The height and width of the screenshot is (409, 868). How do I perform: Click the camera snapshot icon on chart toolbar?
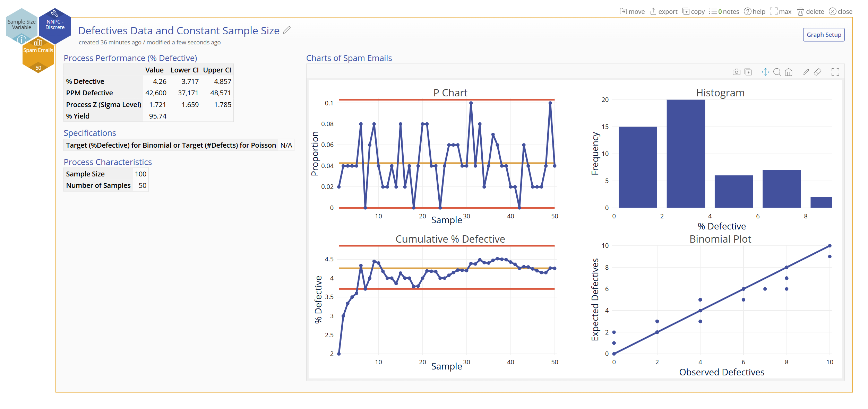click(736, 72)
